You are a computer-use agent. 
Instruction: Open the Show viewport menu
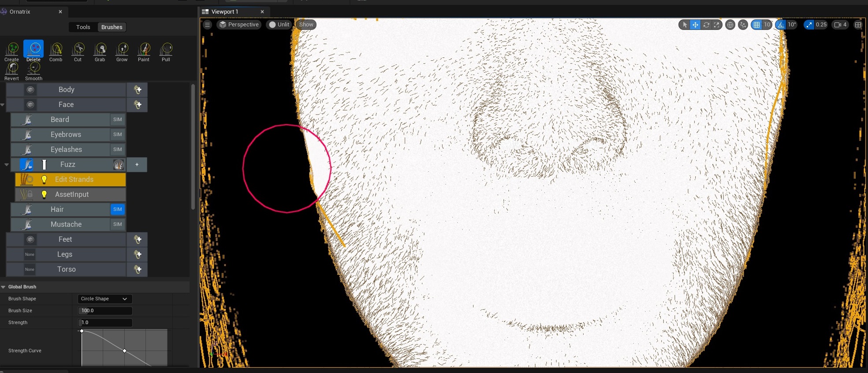click(306, 25)
